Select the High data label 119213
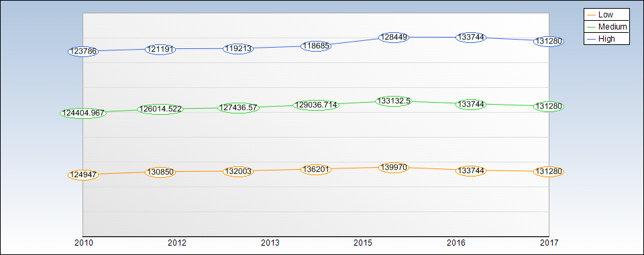Screen dimensions: 644x255 click(239, 48)
